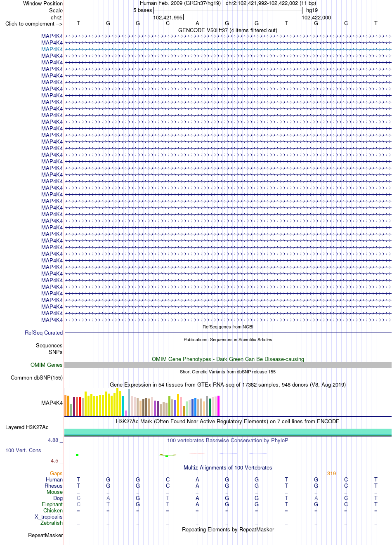Click the Window Position label

coord(43,3)
